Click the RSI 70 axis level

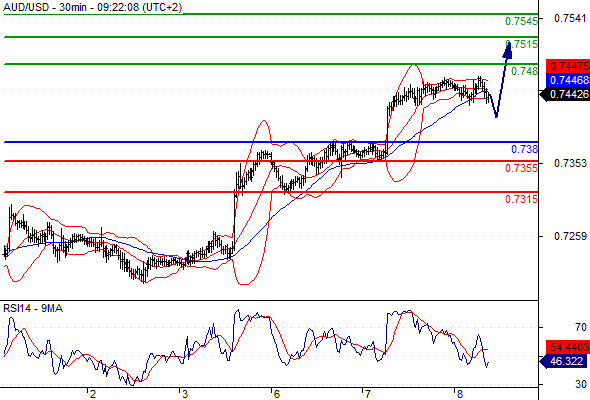coord(581,327)
